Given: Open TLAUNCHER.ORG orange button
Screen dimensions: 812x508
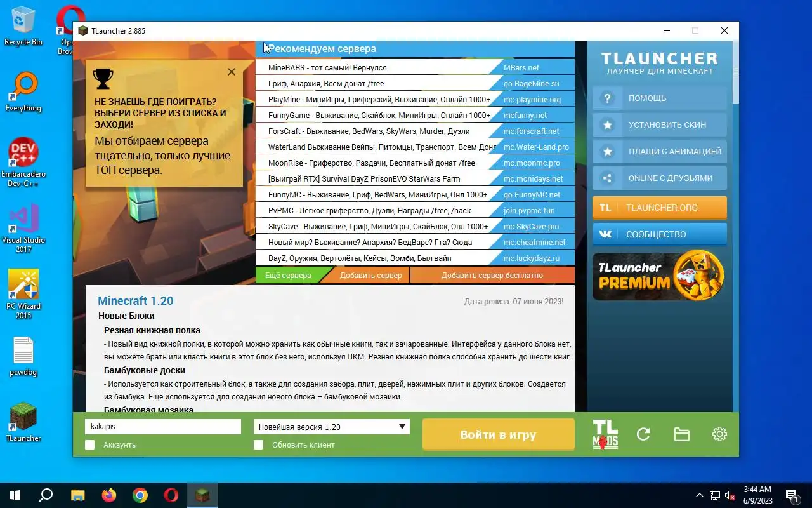Looking at the screenshot, I should pos(660,208).
